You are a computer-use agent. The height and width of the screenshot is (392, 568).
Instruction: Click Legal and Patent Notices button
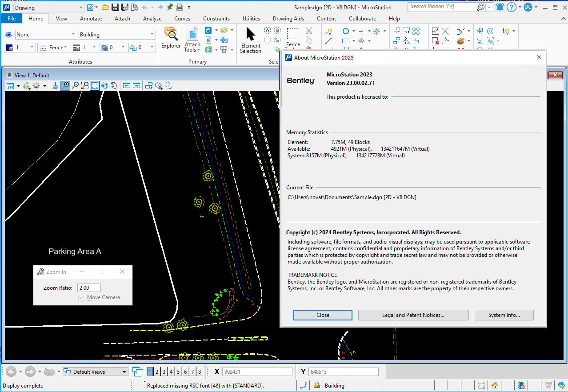coord(413,315)
